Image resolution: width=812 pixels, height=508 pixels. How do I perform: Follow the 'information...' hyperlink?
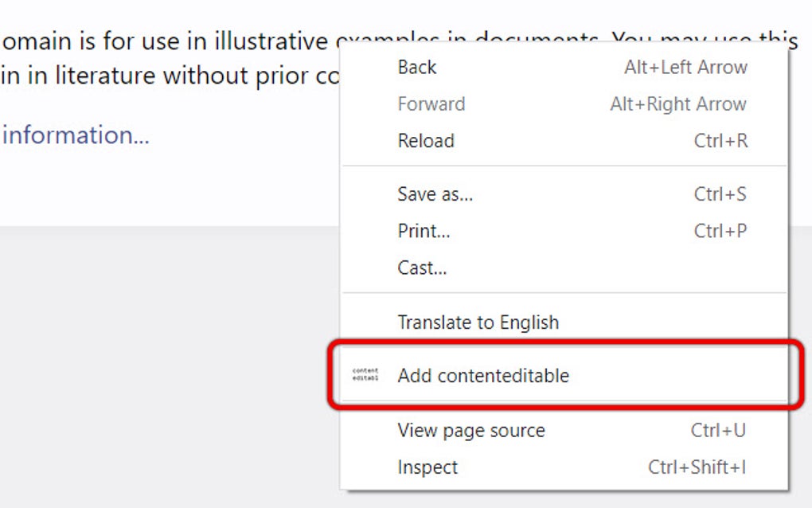[x=76, y=135]
